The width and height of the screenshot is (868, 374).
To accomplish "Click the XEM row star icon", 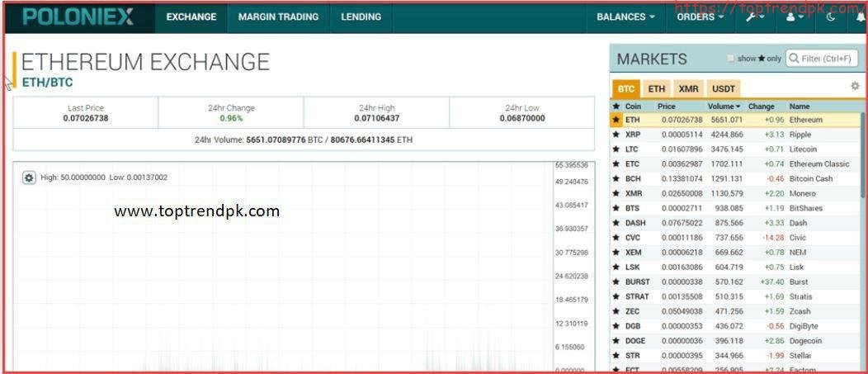I will (x=616, y=252).
